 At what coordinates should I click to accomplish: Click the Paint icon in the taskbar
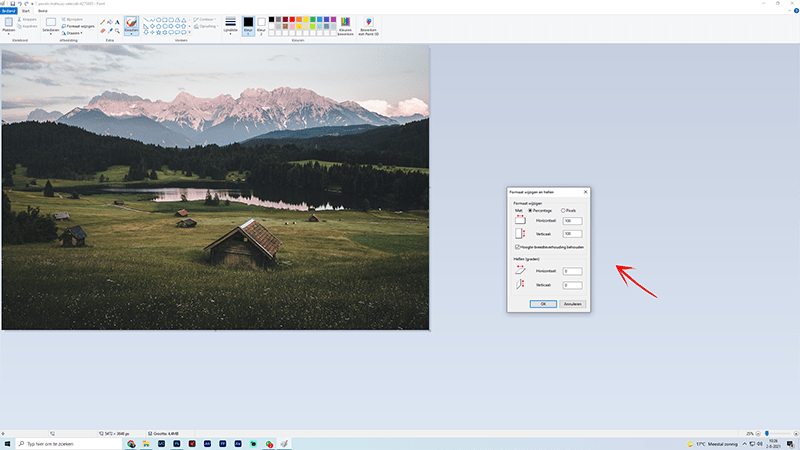(284, 444)
